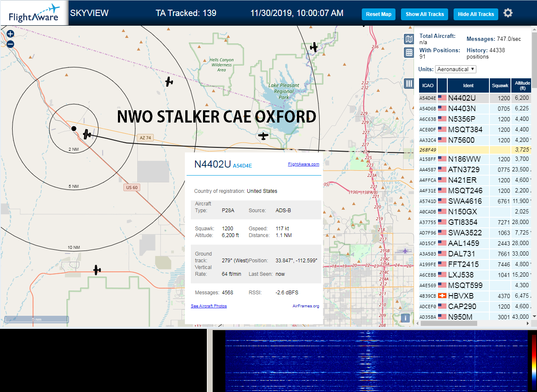Select aircraft icon below the 10 NM label
The width and height of the screenshot is (537, 392).
(x=97, y=270)
